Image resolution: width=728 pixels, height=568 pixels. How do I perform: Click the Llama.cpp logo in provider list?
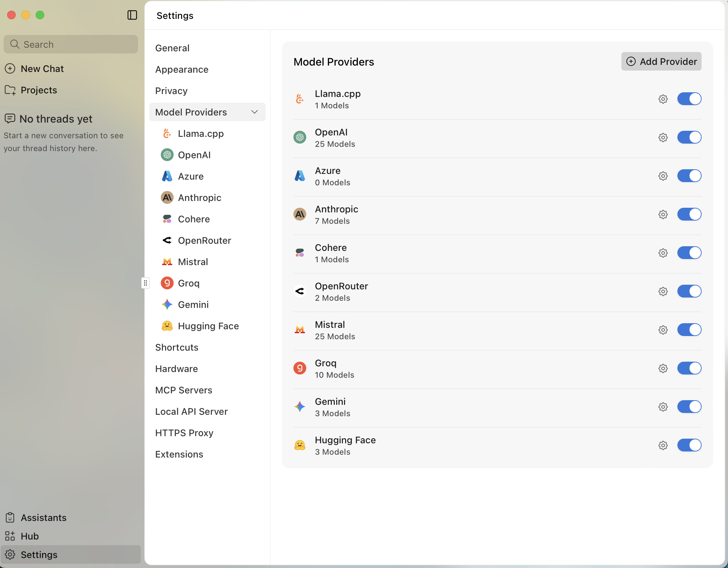(x=300, y=99)
